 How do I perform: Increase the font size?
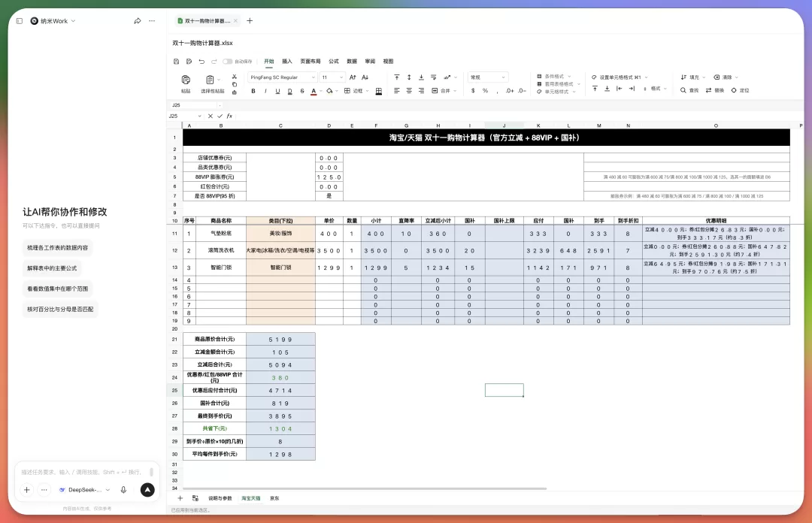[353, 77]
